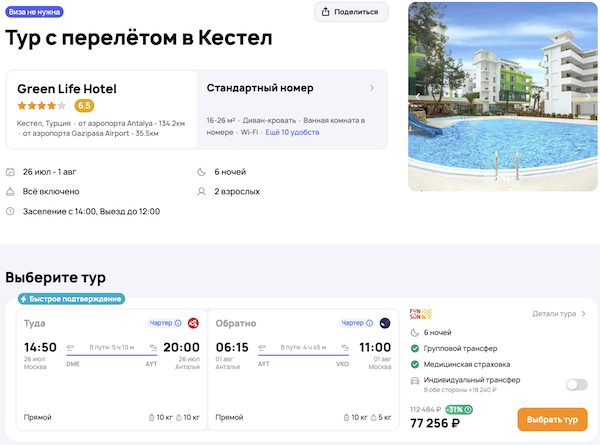Open the Green Life Hotel card
Image resolution: width=600 pixels, height=445 pixels.
pyautogui.click(x=101, y=109)
